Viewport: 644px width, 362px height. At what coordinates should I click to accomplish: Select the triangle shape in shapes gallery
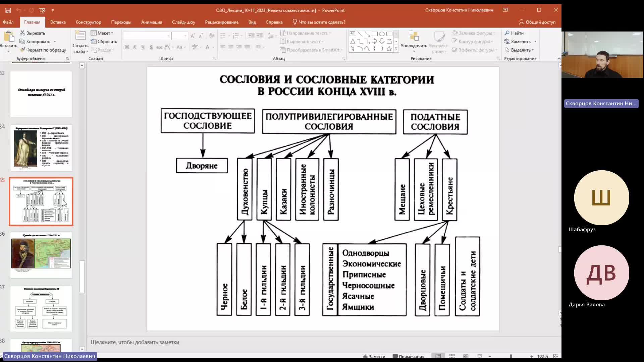coord(353,41)
